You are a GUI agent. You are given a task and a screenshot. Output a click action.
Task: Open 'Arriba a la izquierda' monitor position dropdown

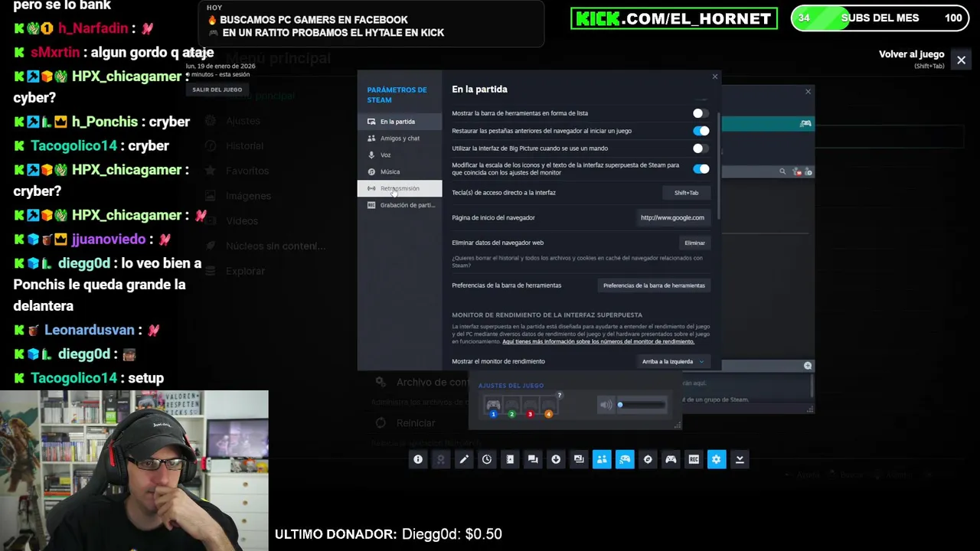[673, 361]
